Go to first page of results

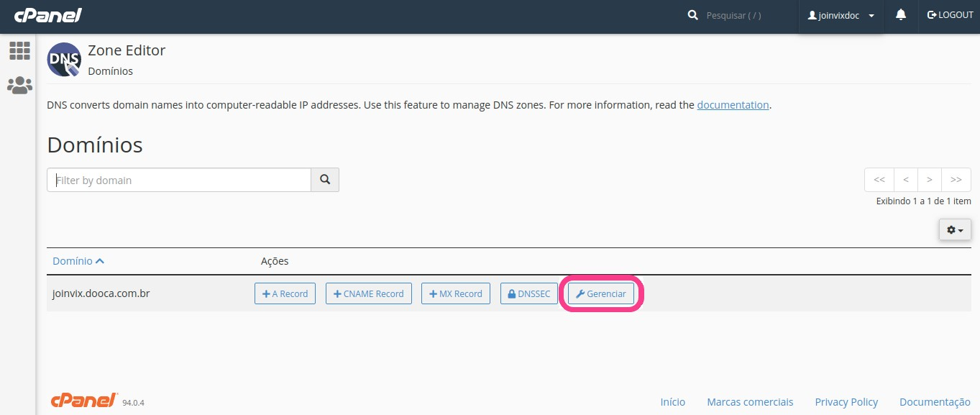point(879,180)
